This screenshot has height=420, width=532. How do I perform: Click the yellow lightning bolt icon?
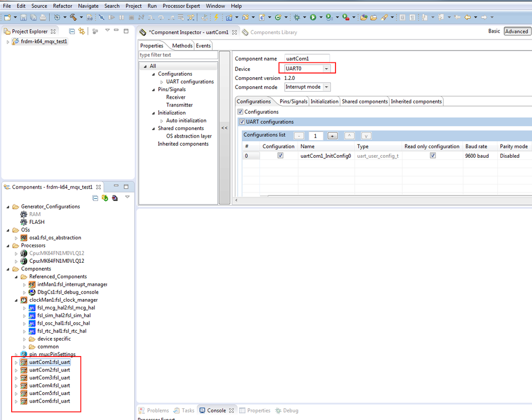click(216, 17)
